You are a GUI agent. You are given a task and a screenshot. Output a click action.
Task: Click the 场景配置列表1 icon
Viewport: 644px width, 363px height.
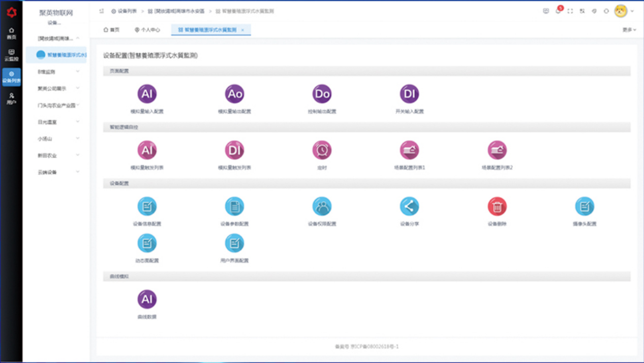409,150
